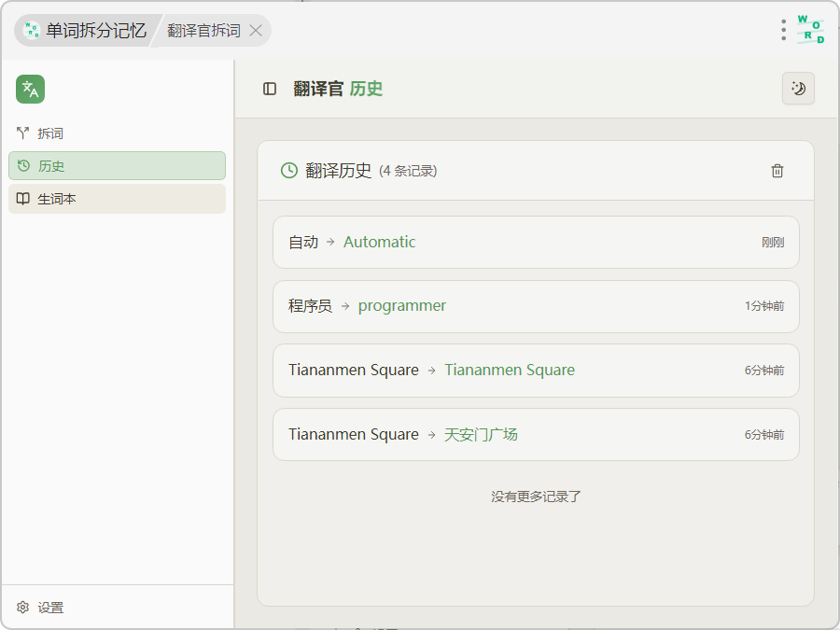Click the clock icon beside 翻译历史
The width and height of the screenshot is (840, 630).
pyautogui.click(x=289, y=171)
